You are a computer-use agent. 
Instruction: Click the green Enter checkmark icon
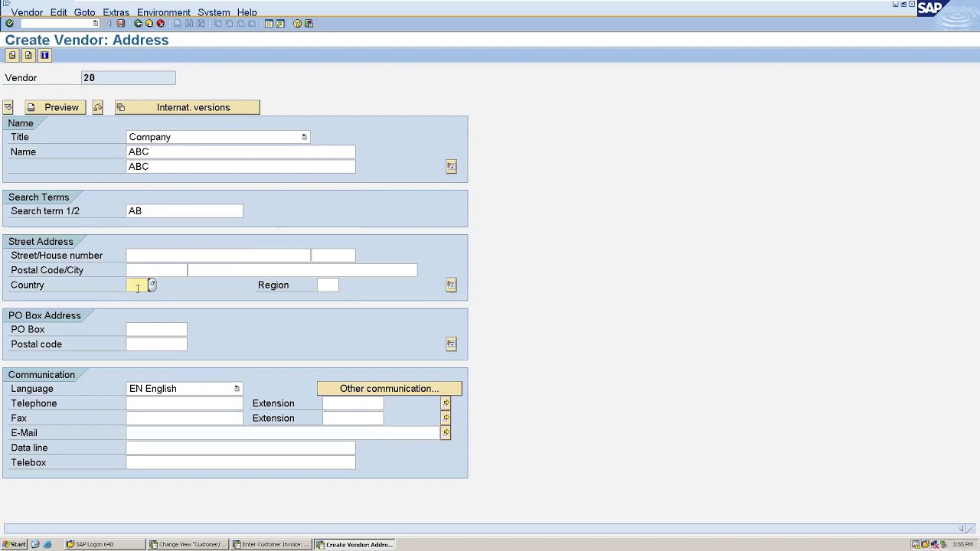pyautogui.click(x=9, y=24)
